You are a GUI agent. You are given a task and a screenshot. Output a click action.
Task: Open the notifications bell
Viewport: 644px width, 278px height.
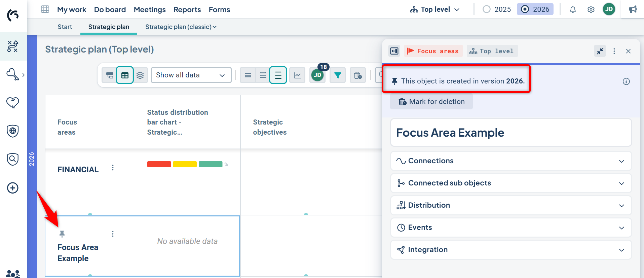tap(573, 9)
